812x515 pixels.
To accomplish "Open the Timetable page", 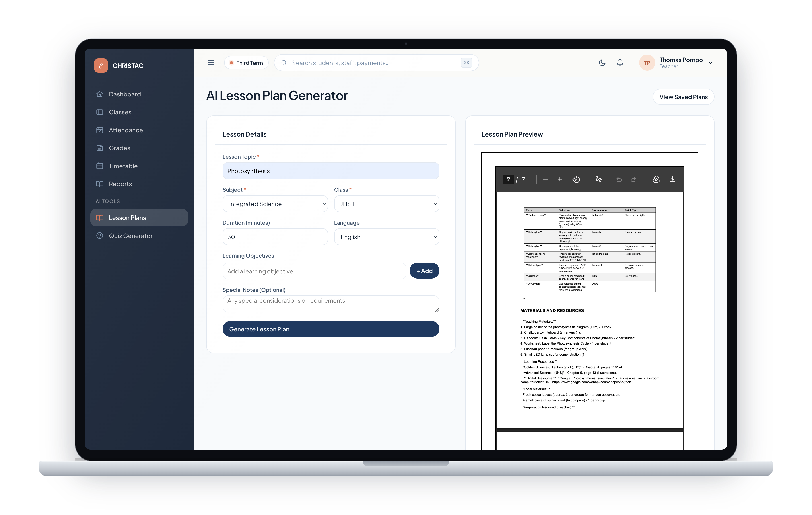I will coord(139,166).
